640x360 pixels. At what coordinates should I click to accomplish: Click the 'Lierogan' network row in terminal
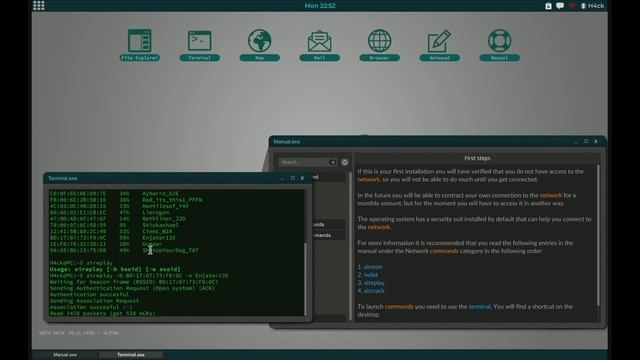tap(109, 212)
